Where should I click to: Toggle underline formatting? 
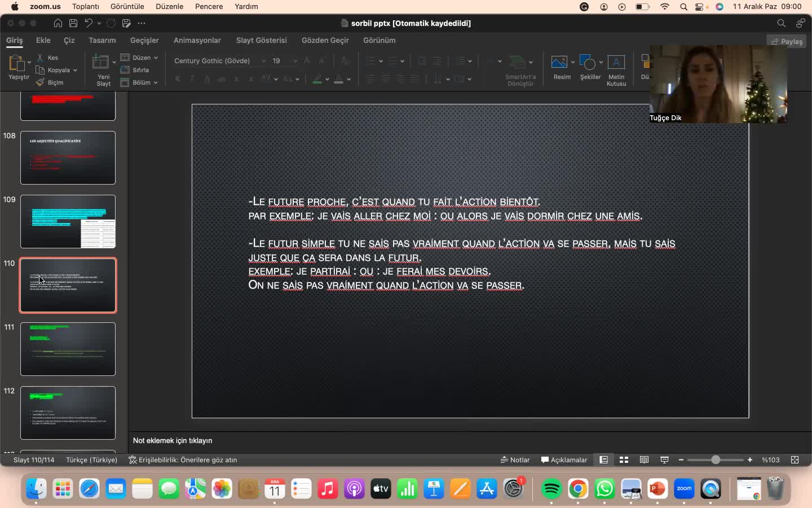(207, 79)
